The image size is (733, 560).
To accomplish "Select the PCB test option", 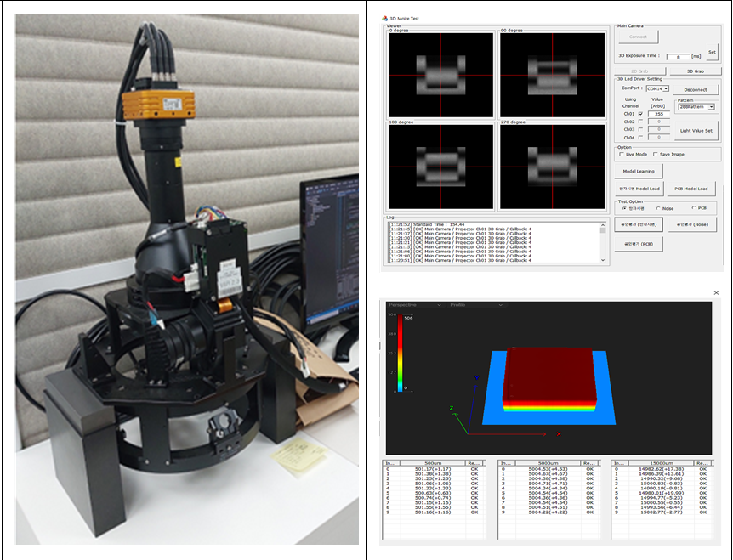I will pos(693,207).
